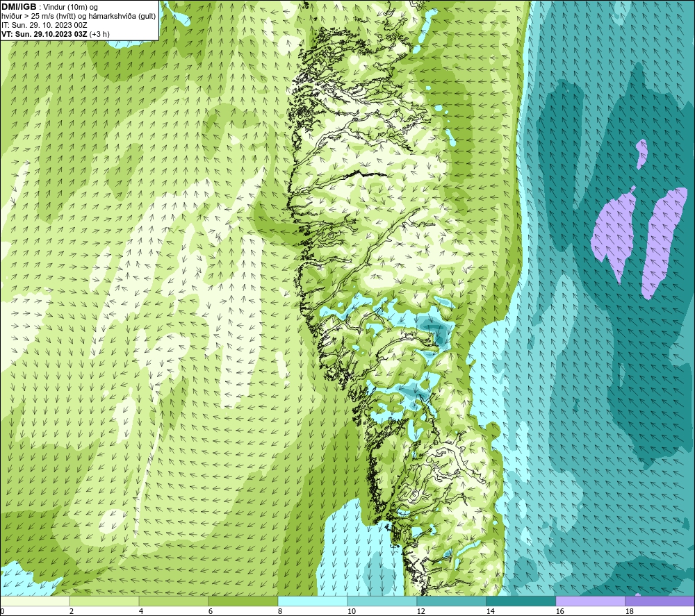The width and height of the screenshot is (695, 616).
Task: Click the legend swatch above 18 m/s
Action: point(660,601)
